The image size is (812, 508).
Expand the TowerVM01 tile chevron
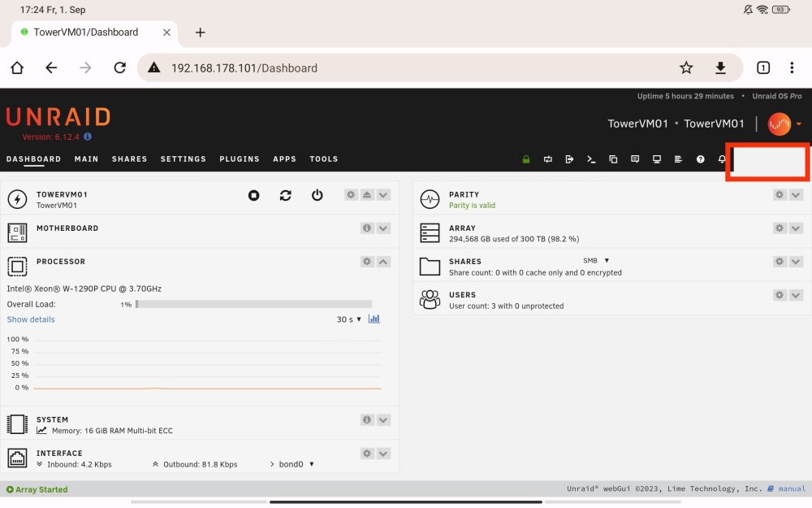383,195
